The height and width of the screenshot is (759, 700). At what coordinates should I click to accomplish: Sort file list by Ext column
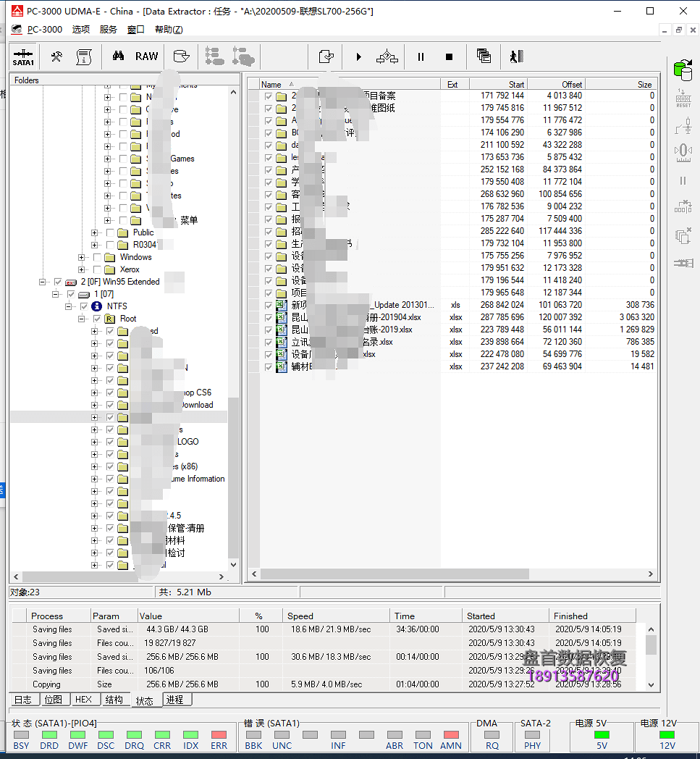point(455,84)
